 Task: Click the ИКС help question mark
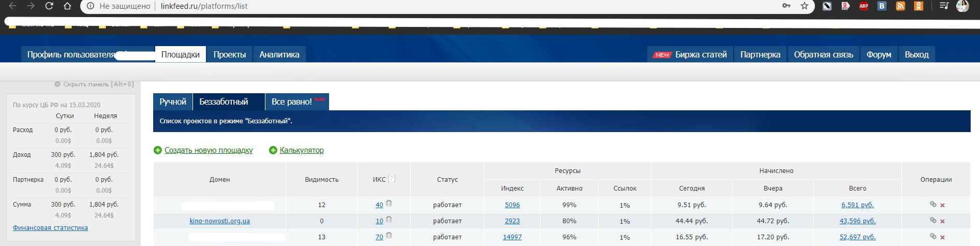click(x=392, y=179)
